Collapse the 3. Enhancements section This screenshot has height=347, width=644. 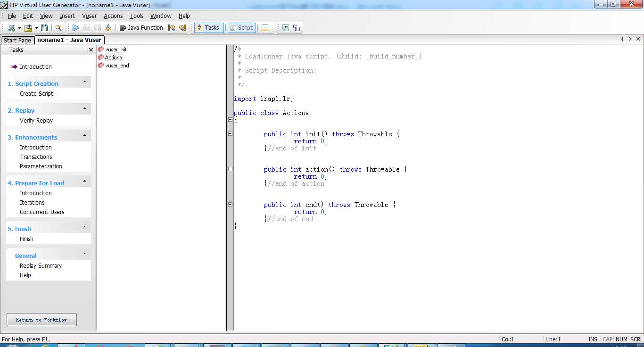pos(85,136)
